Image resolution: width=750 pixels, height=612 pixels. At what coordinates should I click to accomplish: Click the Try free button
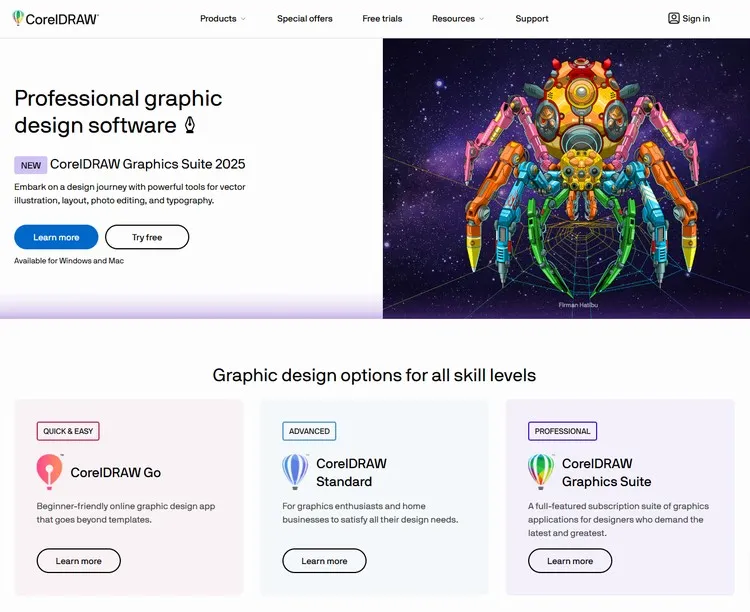[147, 237]
